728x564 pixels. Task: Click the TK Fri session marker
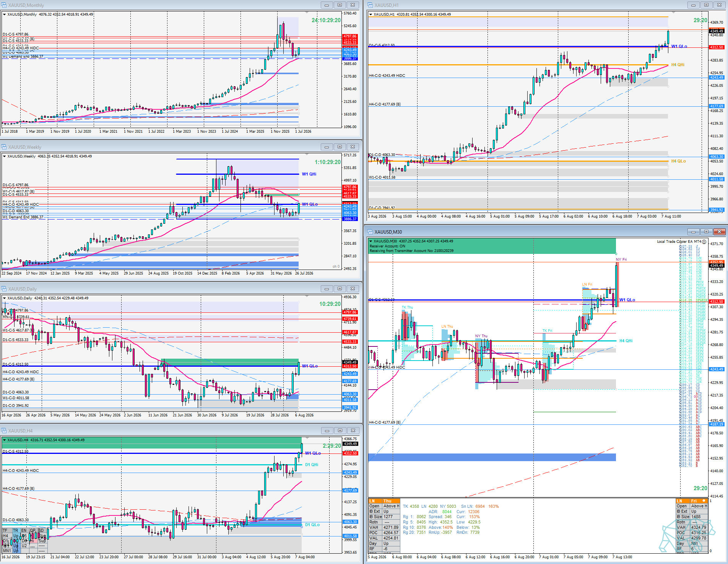tap(547, 331)
